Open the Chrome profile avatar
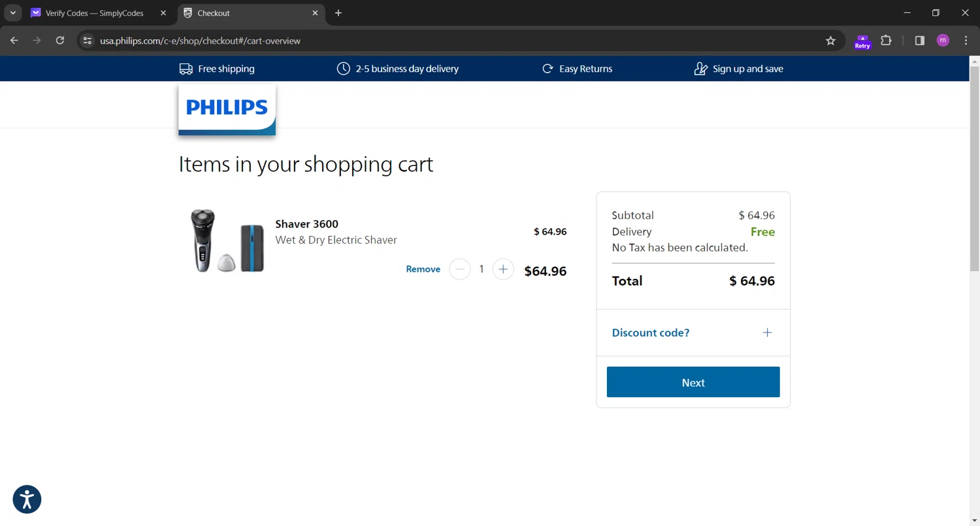 (942, 41)
